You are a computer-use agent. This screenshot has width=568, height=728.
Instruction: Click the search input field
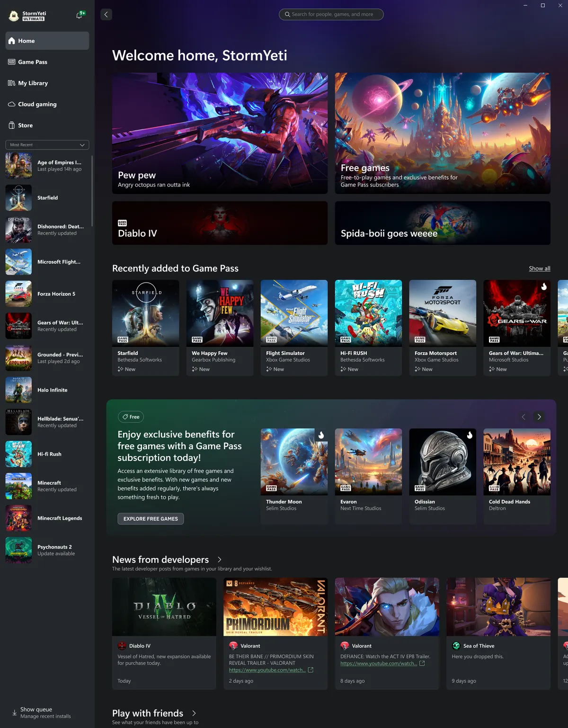pos(331,15)
